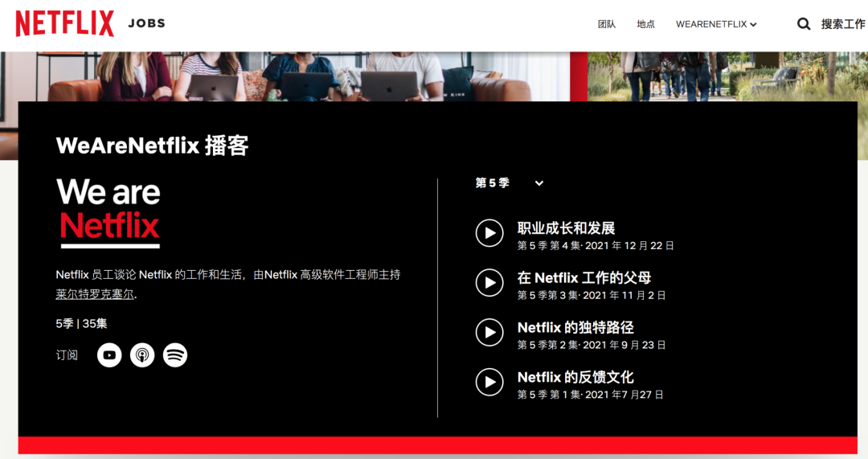
Task: Click the WeAreNetflix 播客 heading
Action: [x=152, y=145]
